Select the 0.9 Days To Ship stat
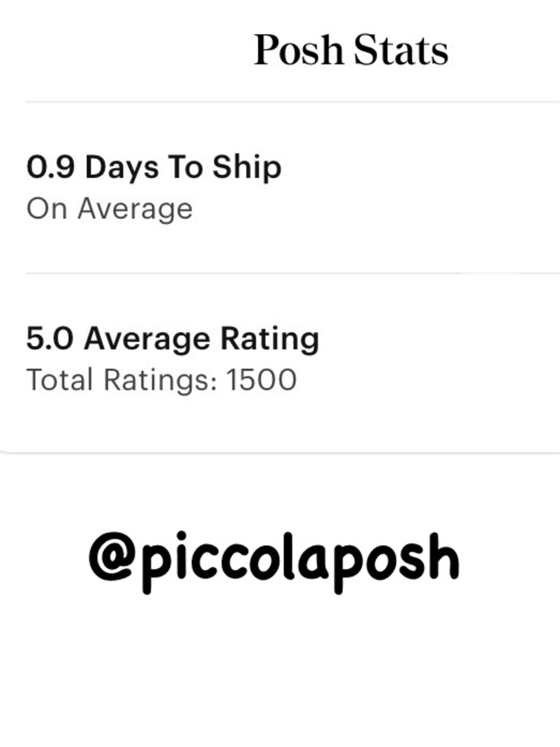Image resolution: width=560 pixels, height=747 pixels. point(154,167)
